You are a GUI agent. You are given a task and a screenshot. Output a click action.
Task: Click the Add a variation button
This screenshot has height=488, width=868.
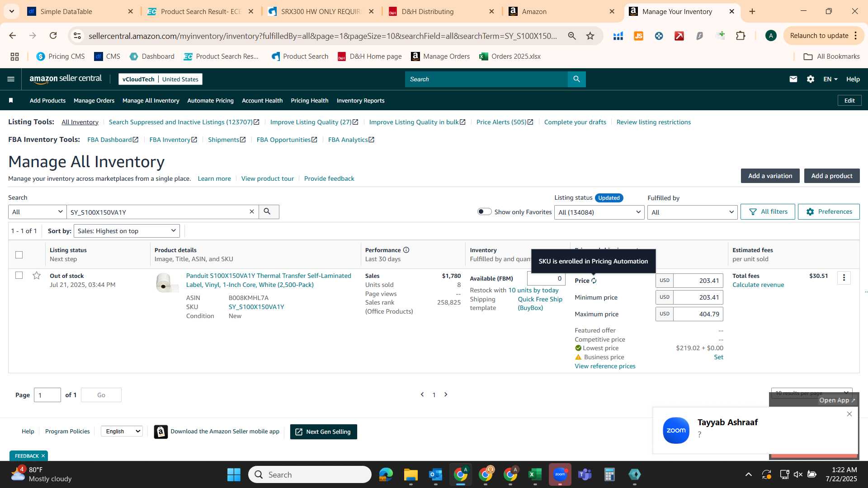[x=770, y=176]
